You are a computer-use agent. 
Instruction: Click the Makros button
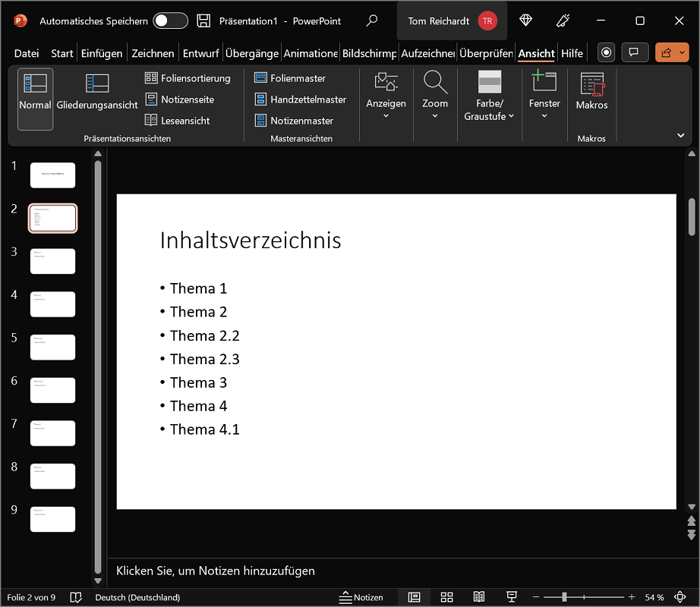591,91
